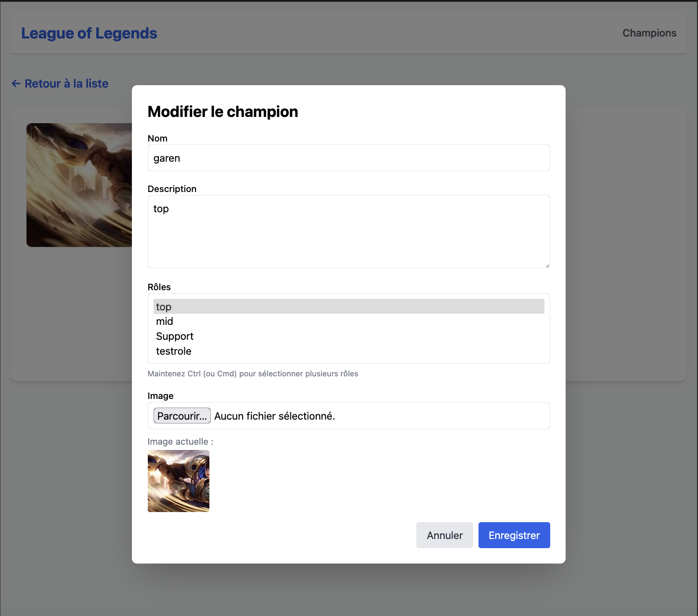Click the current image thumbnail in the modal
This screenshot has height=616, width=698.
point(179,481)
